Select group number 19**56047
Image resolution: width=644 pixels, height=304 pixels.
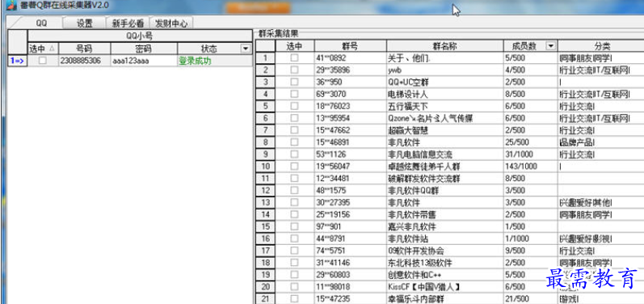tap(350, 167)
